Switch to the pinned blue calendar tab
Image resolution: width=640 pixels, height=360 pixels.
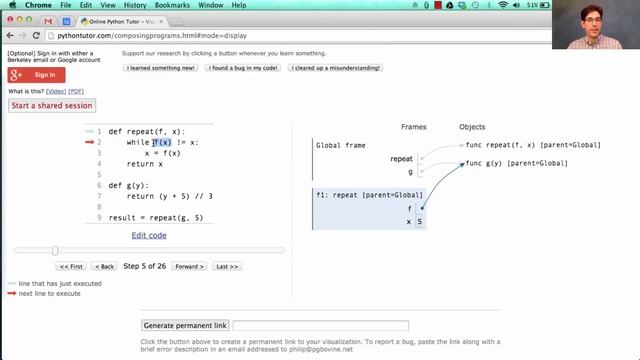(x=66, y=21)
